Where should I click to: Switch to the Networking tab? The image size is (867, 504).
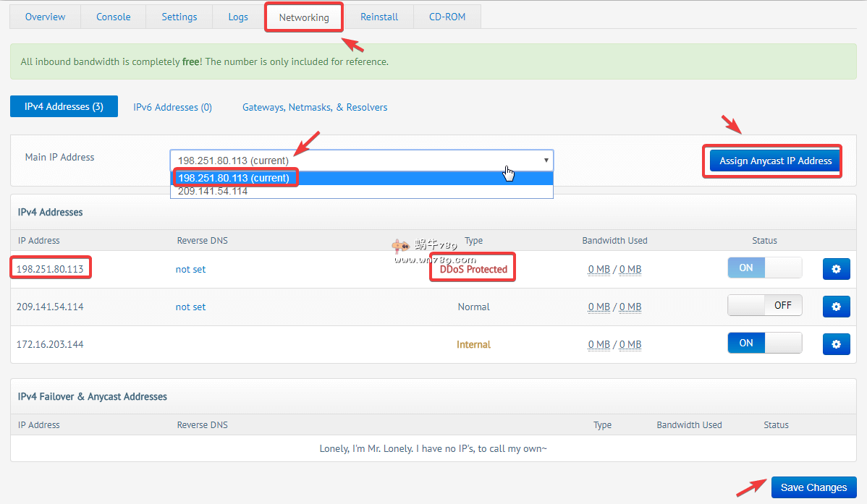click(x=304, y=17)
